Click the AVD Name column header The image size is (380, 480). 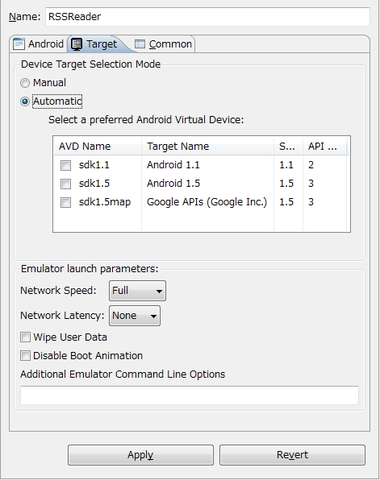point(97,146)
